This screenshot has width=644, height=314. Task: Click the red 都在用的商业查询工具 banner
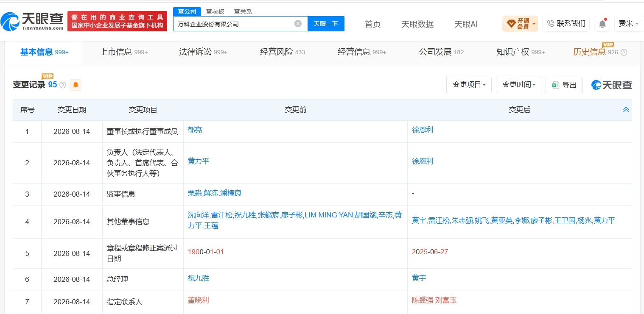click(118, 21)
